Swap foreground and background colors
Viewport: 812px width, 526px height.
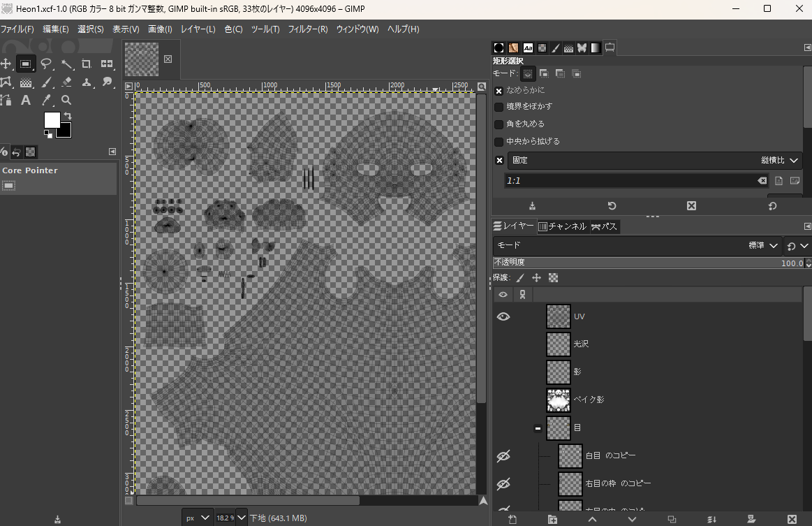[67, 116]
